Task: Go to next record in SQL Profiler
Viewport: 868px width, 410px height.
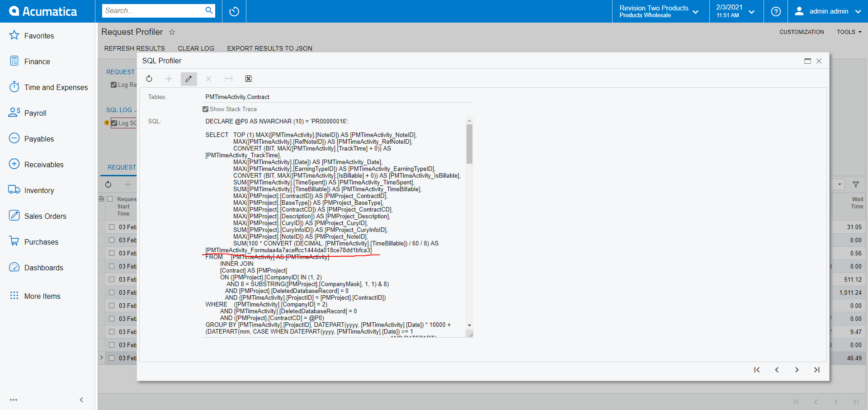Action: 797,370
